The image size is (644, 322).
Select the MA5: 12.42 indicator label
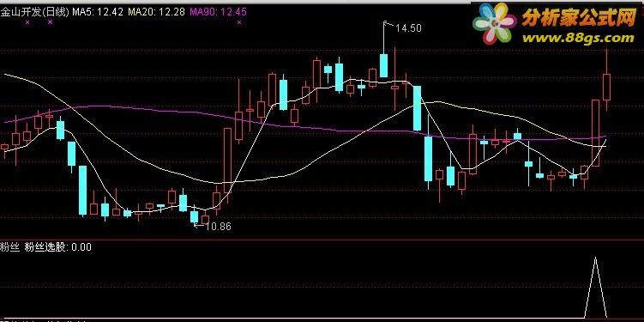98,12
